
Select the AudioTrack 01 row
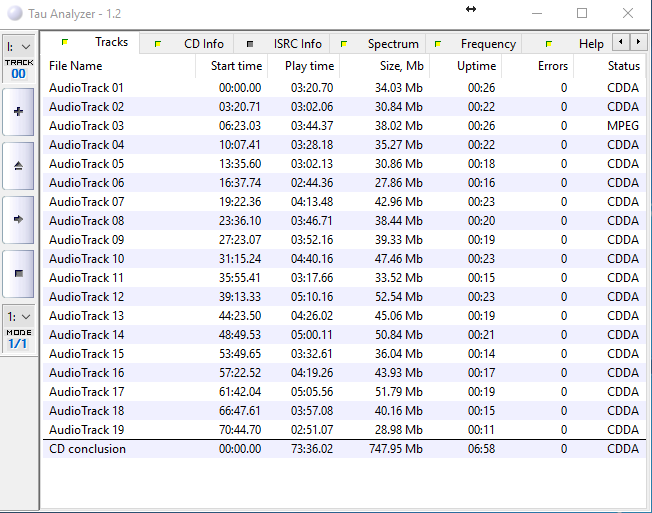344,88
